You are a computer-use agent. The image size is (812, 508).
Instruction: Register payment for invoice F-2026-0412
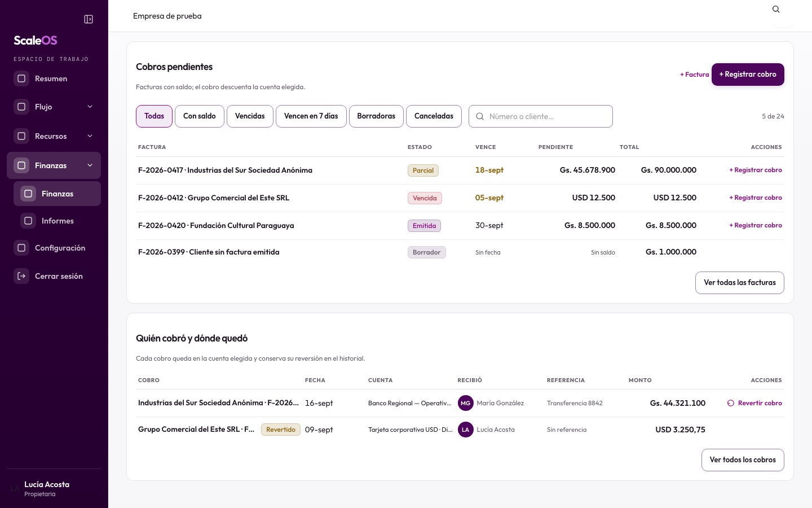tap(756, 198)
